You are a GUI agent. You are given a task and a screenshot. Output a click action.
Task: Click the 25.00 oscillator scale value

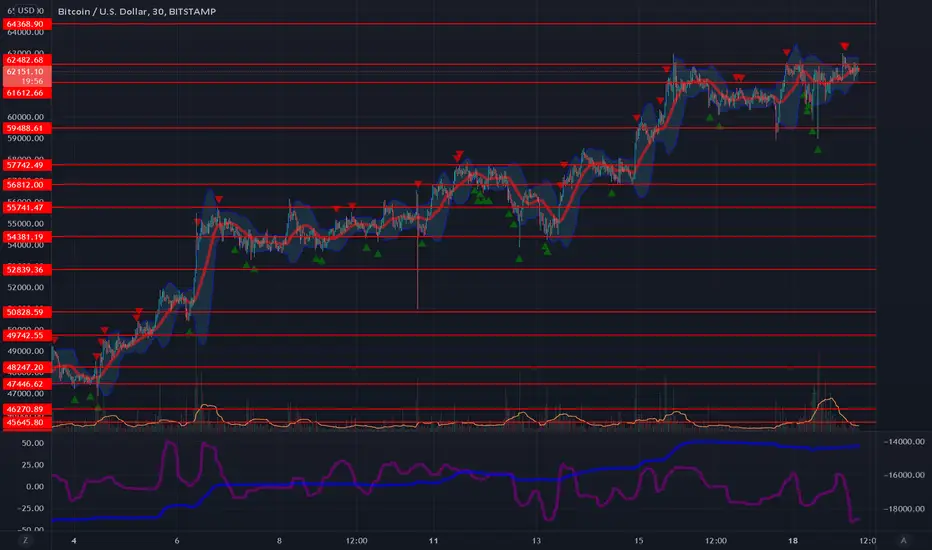click(x=33, y=465)
